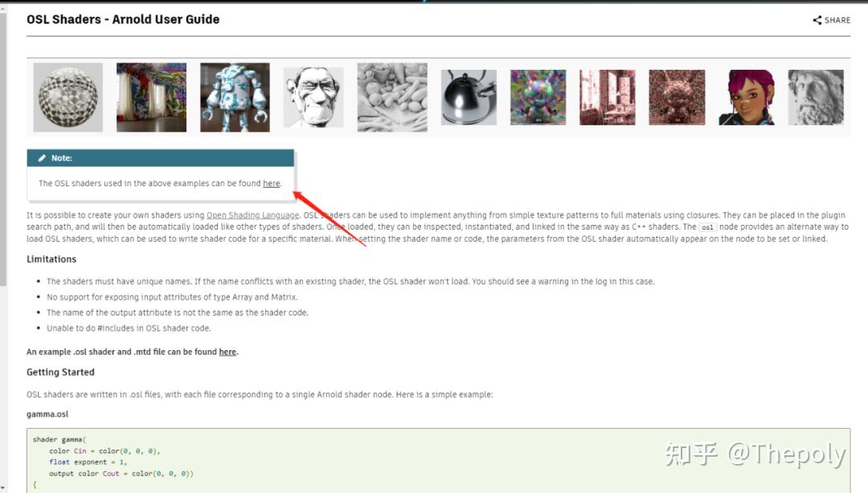
Task: Open the blue camouflage robot thumbnail
Action: [235, 97]
